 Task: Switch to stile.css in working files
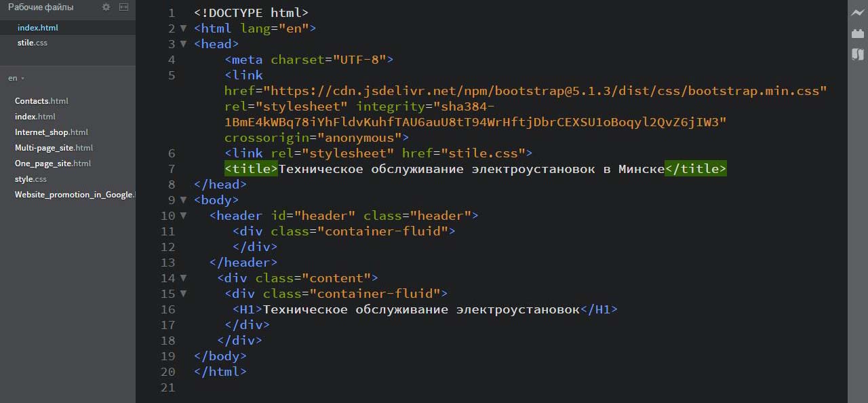[x=33, y=43]
